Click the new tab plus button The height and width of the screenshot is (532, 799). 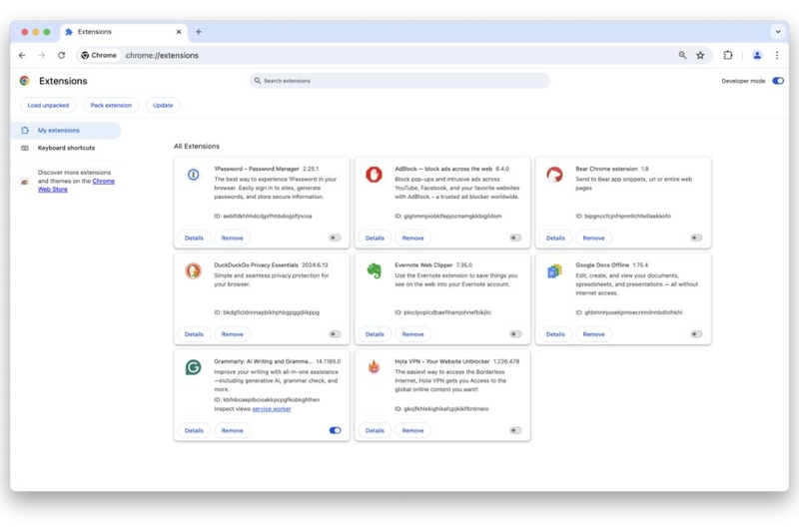(x=198, y=32)
